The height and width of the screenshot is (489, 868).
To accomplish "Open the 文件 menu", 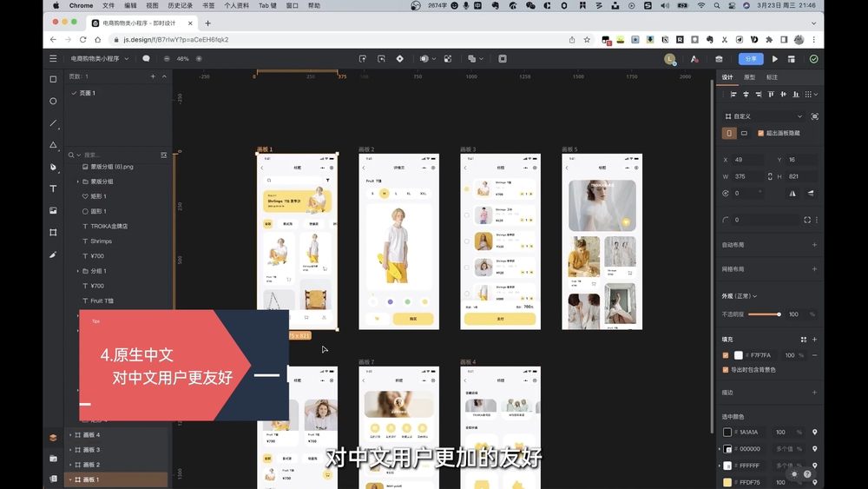I will click(108, 5).
